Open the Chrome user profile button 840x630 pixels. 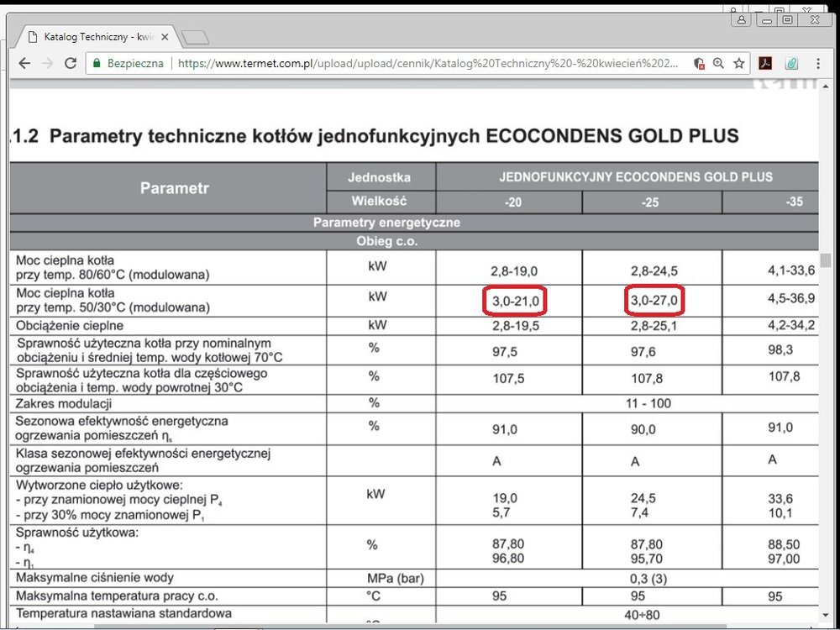[743, 18]
